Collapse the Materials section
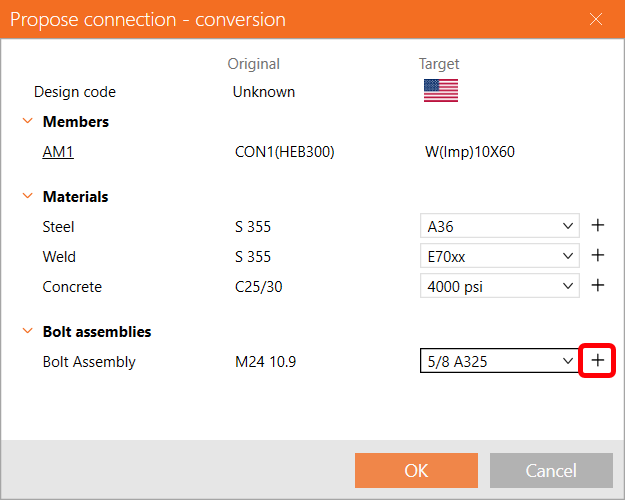This screenshot has width=625, height=500. pos(27,197)
